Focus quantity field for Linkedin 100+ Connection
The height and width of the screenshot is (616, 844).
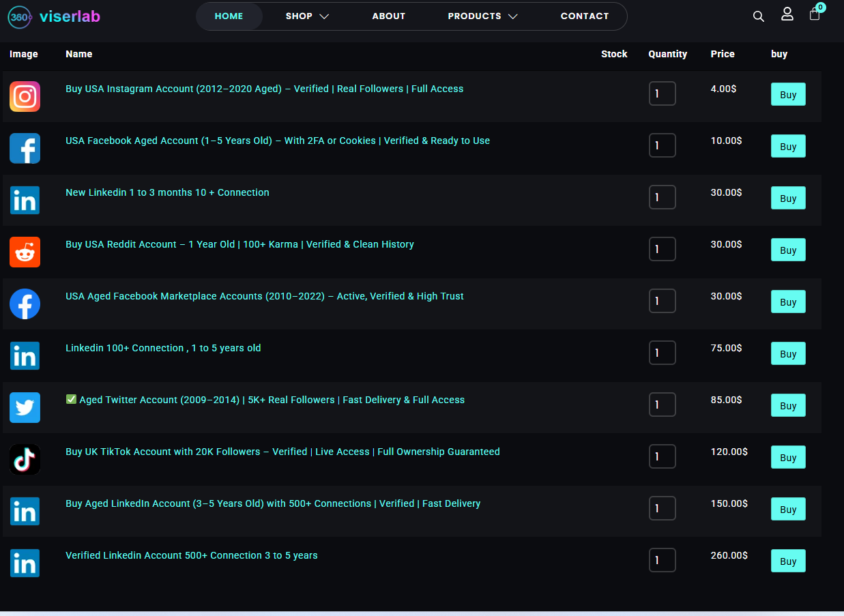[663, 353]
